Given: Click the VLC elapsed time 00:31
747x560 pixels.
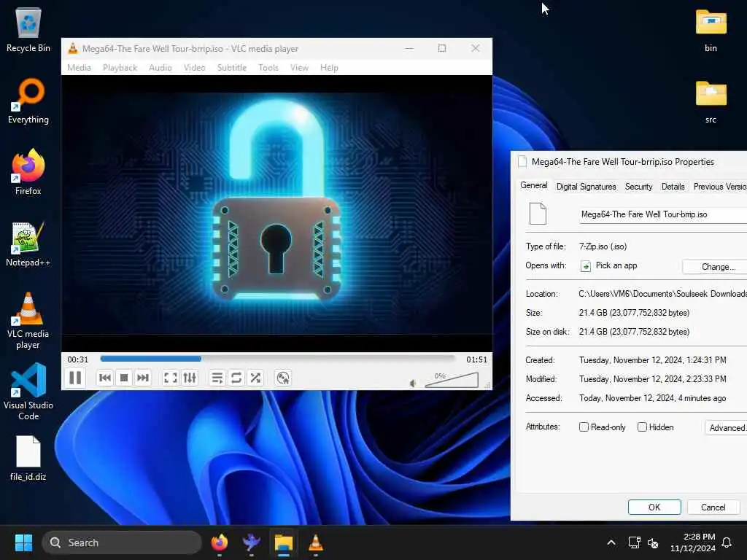Looking at the screenshot, I should [77, 359].
